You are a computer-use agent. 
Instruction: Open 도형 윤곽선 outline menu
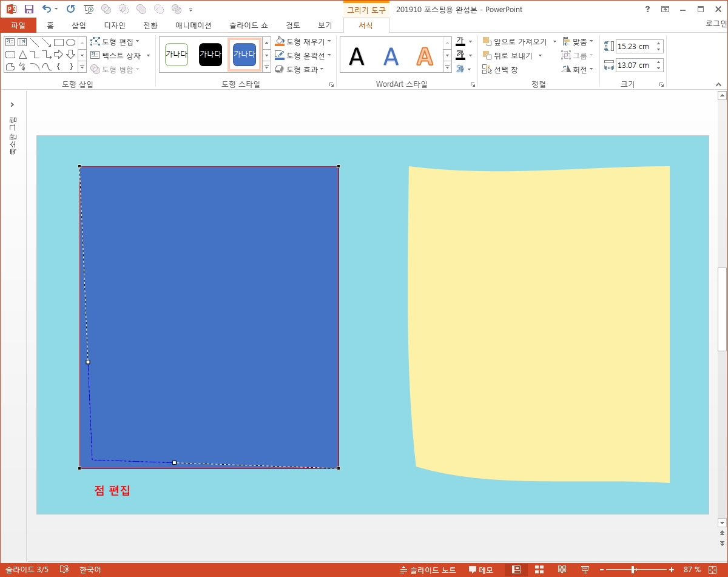click(303, 55)
